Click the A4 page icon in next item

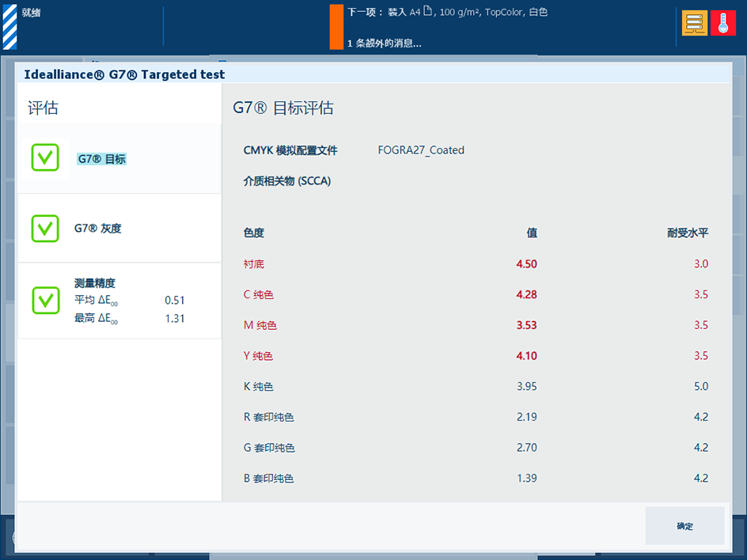point(427,11)
